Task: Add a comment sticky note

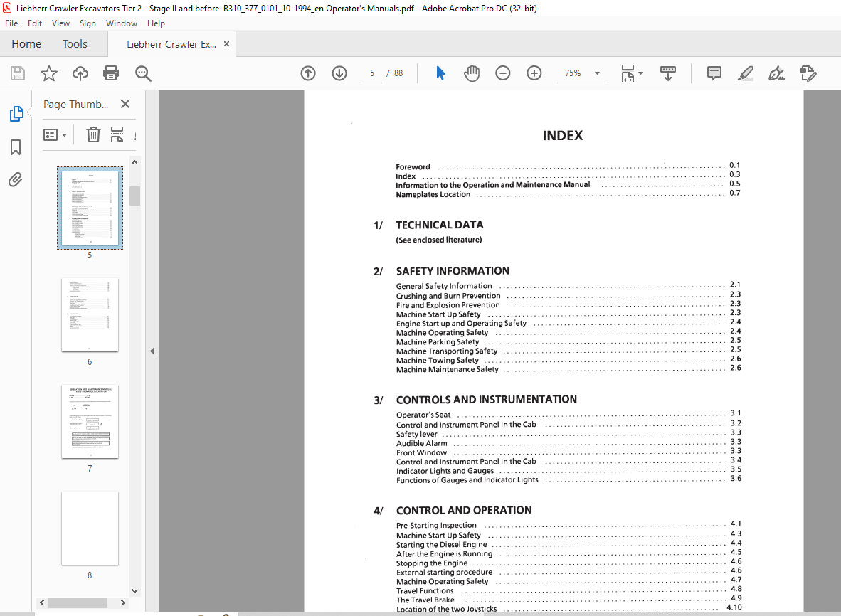Action: click(714, 73)
